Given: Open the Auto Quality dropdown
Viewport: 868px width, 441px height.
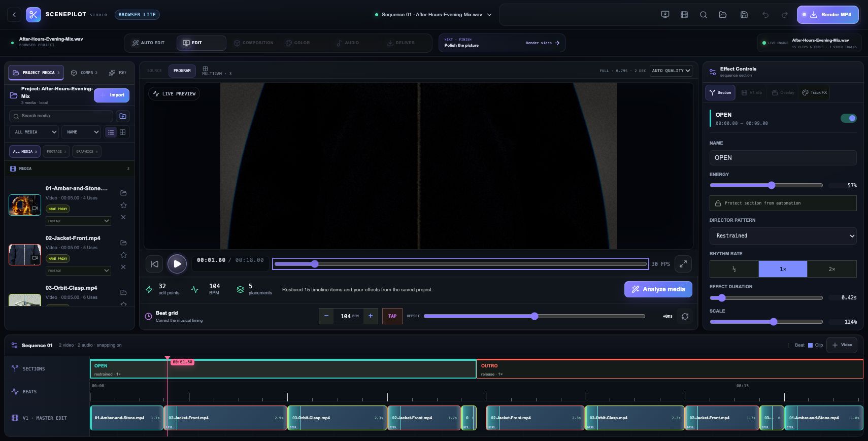Looking at the screenshot, I should click(x=671, y=71).
